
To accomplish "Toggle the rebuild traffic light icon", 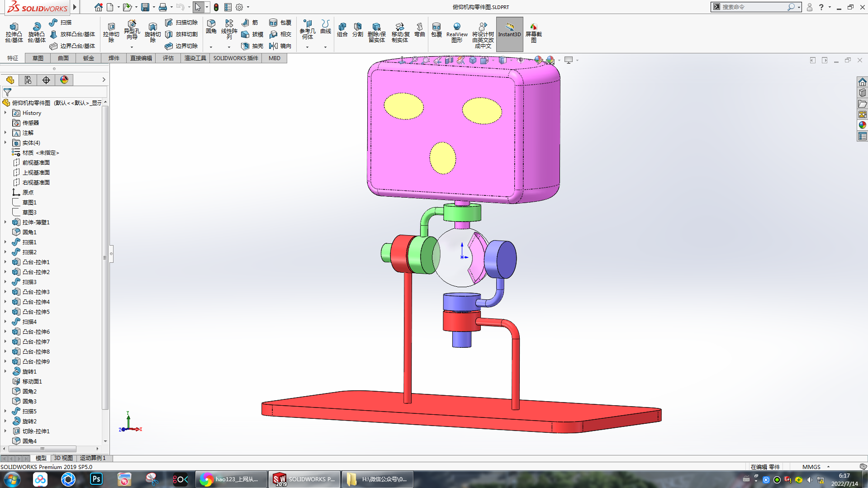I will tap(216, 7).
